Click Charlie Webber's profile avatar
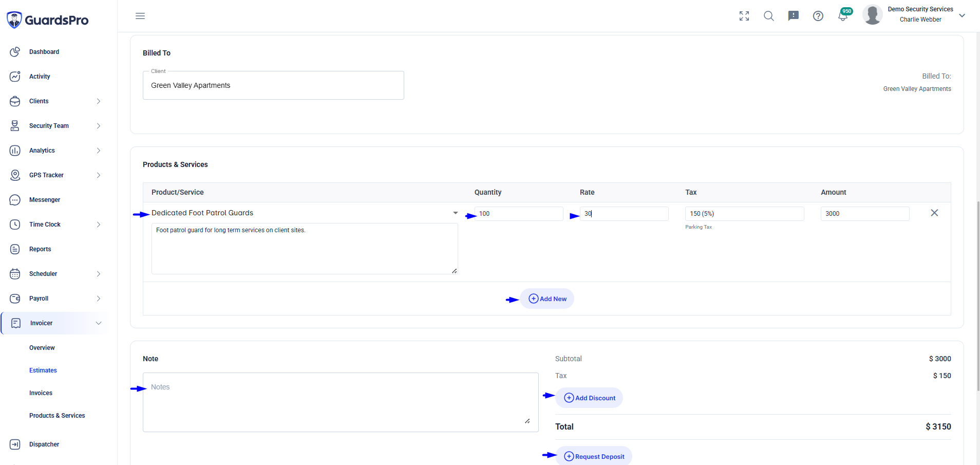Image resolution: width=980 pixels, height=465 pixels. (873, 15)
